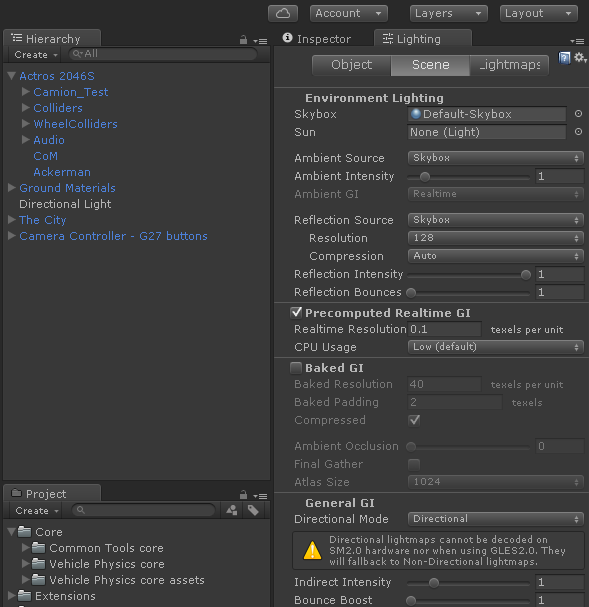The height and width of the screenshot is (607, 589).
Task: Click Project panel lock icon
Action: pyautogui.click(x=243, y=495)
